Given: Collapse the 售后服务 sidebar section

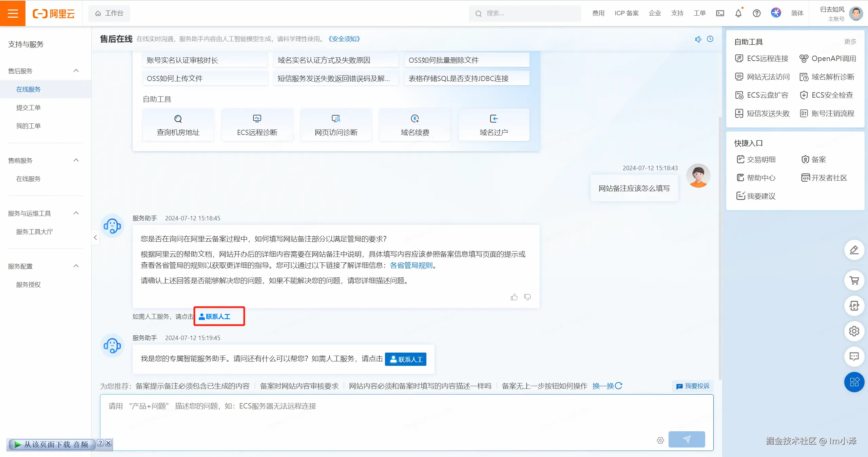Looking at the screenshot, I should (76, 71).
